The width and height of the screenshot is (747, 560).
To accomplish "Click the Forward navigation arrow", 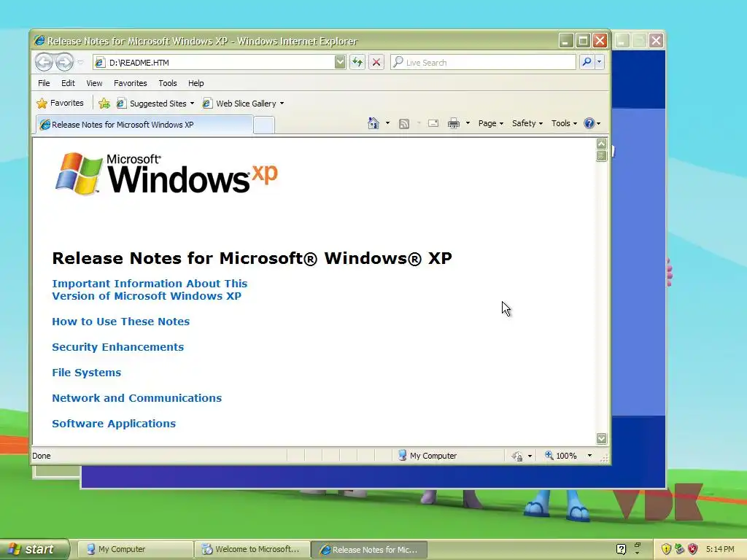I will coord(65,62).
